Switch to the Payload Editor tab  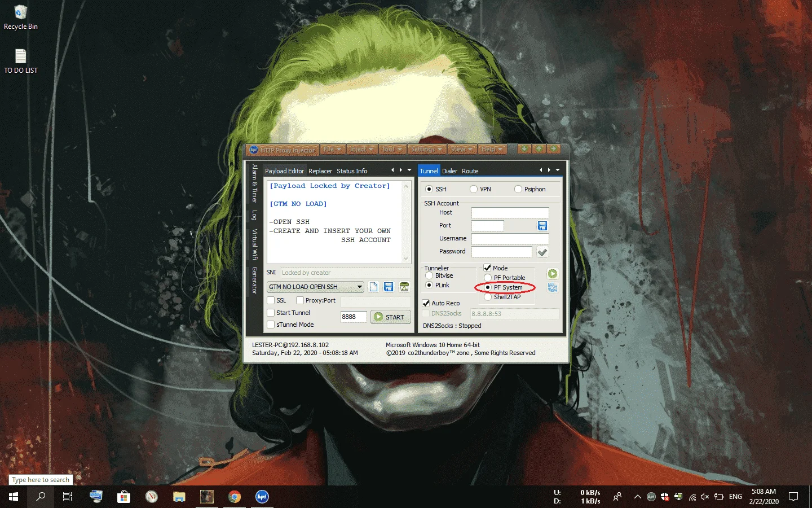tap(284, 171)
